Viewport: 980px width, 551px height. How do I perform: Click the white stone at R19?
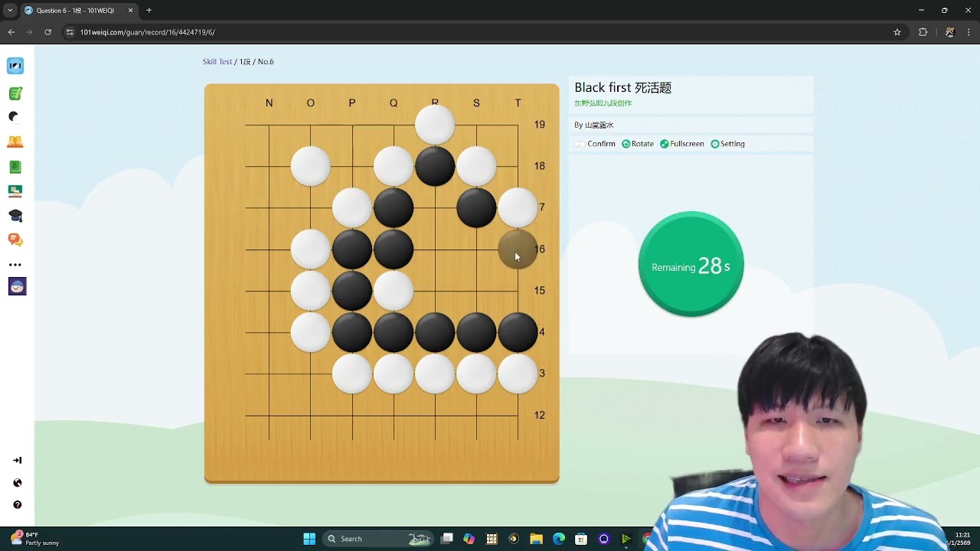coord(435,125)
